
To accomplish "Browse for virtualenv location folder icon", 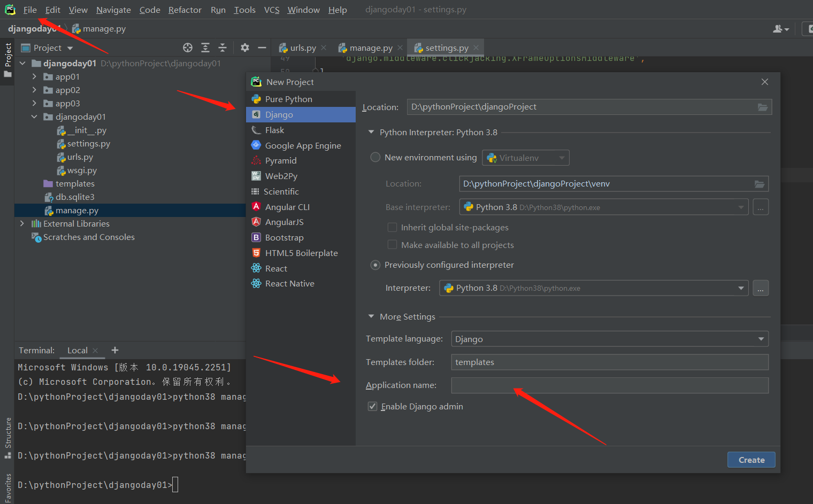I will pos(760,184).
